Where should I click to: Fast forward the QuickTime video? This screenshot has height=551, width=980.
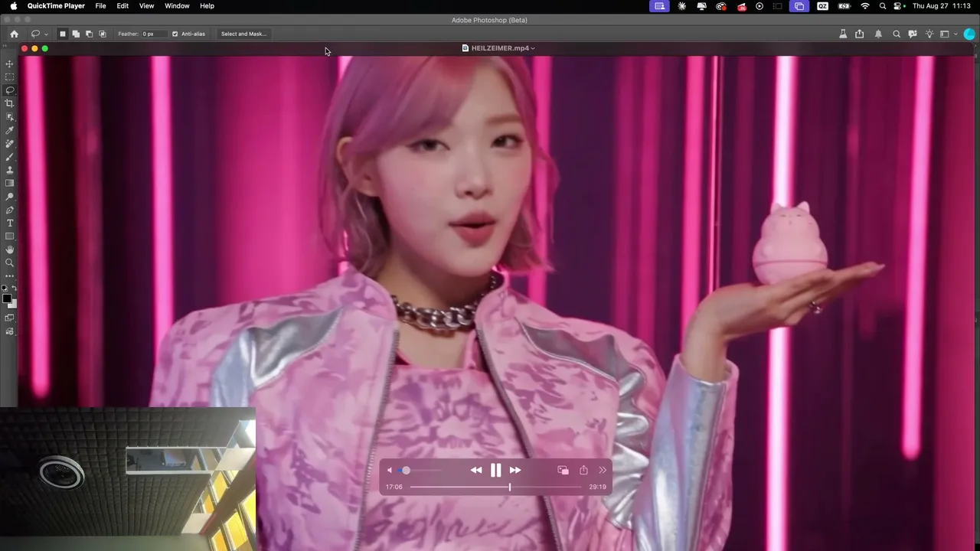515,470
